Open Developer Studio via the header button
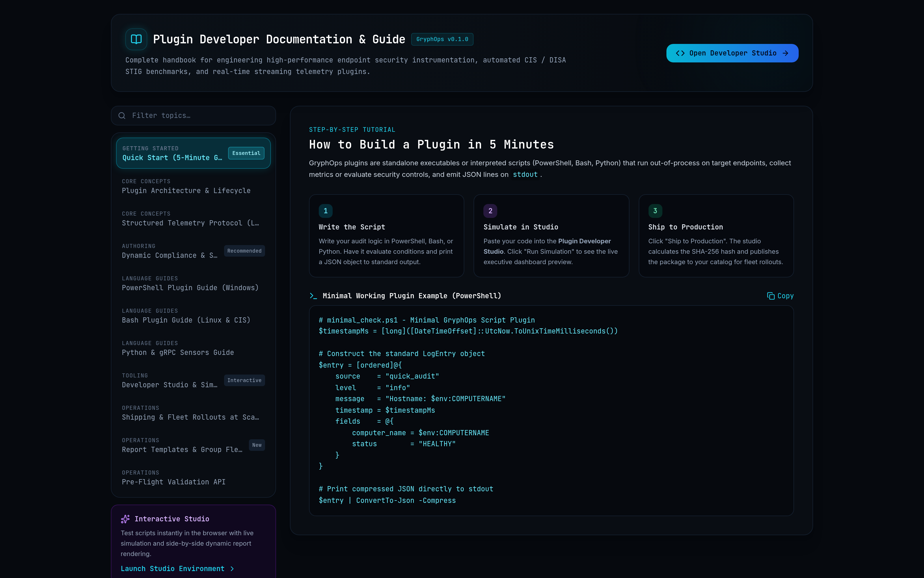 click(x=732, y=53)
